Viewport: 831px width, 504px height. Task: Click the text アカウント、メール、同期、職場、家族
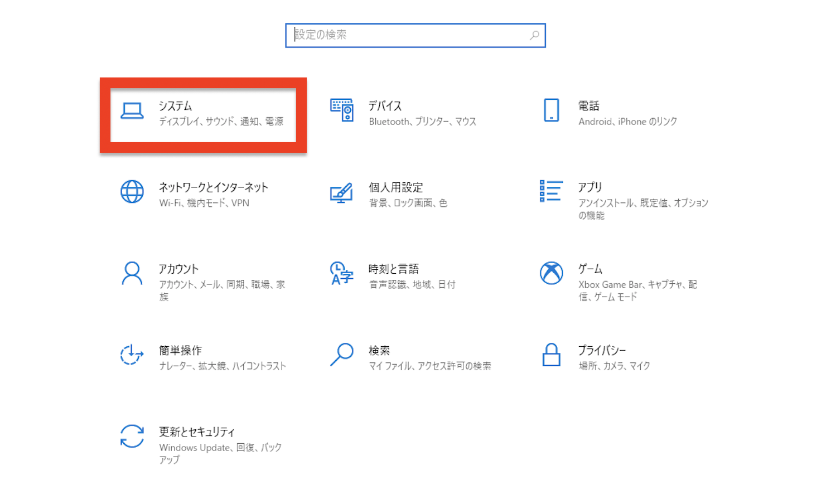[223, 290]
